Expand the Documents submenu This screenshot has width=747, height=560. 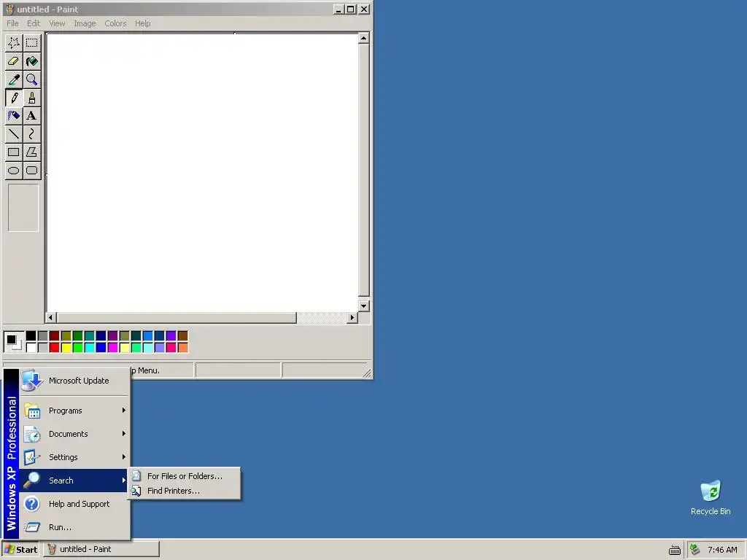click(74, 434)
